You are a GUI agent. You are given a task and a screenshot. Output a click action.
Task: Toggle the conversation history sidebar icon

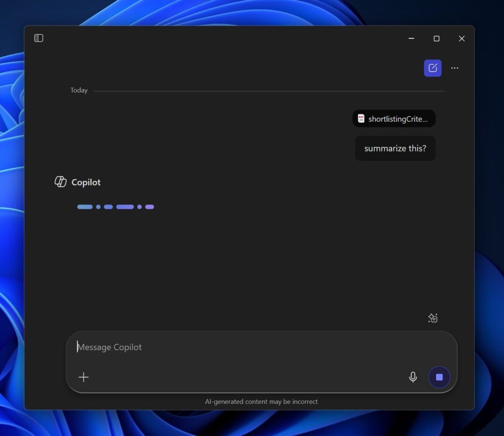pyautogui.click(x=39, y=38)
